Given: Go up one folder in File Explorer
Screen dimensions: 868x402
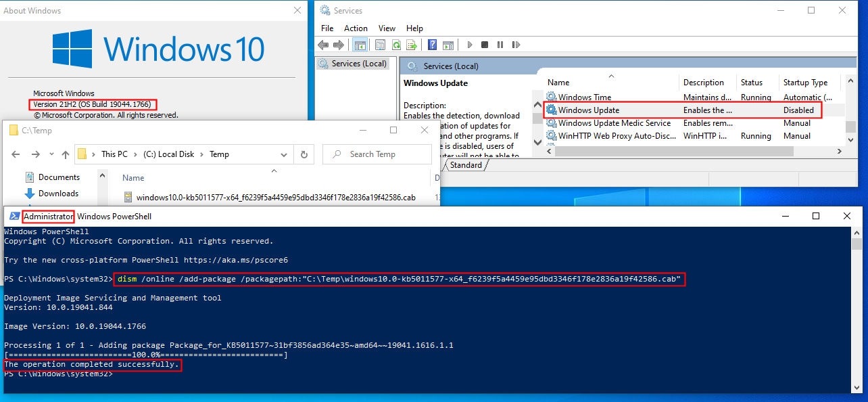Looking at the screenshot, I should pos(66,154).
